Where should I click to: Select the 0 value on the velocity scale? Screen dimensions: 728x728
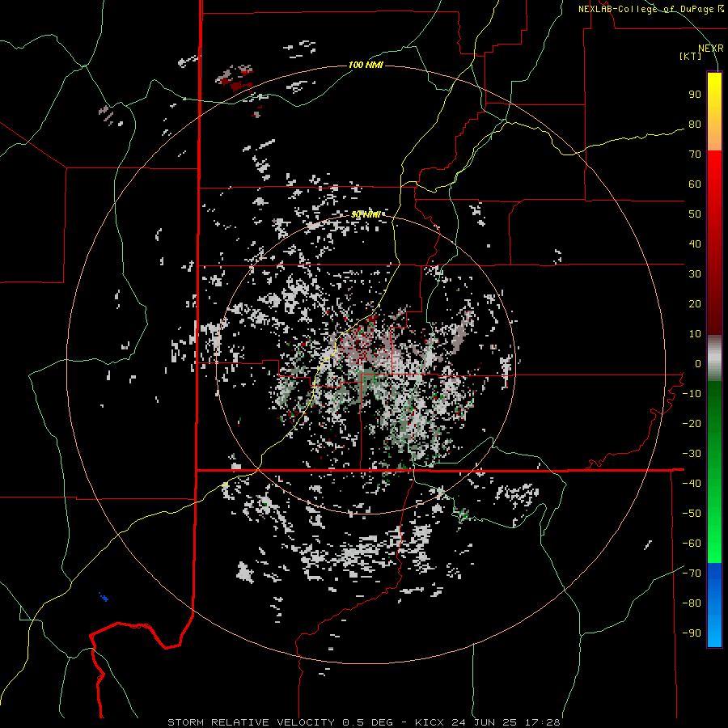tap(698, 364)
